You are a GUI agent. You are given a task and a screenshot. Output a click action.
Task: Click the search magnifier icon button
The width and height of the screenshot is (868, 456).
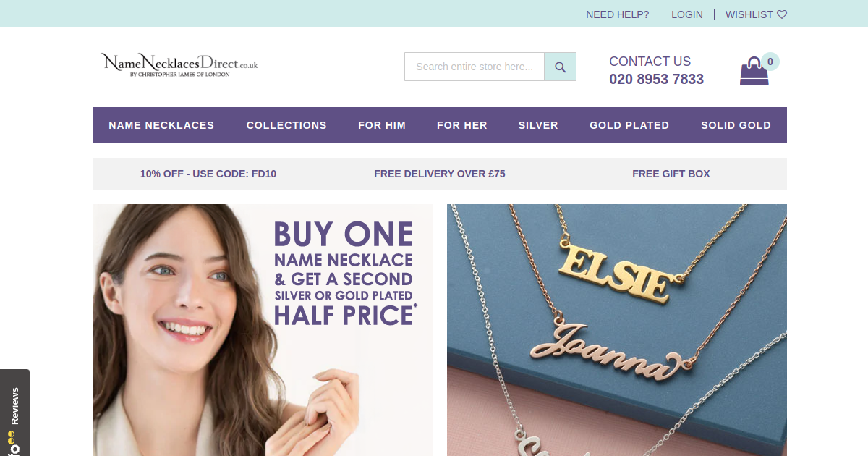(x=560, y=67)
